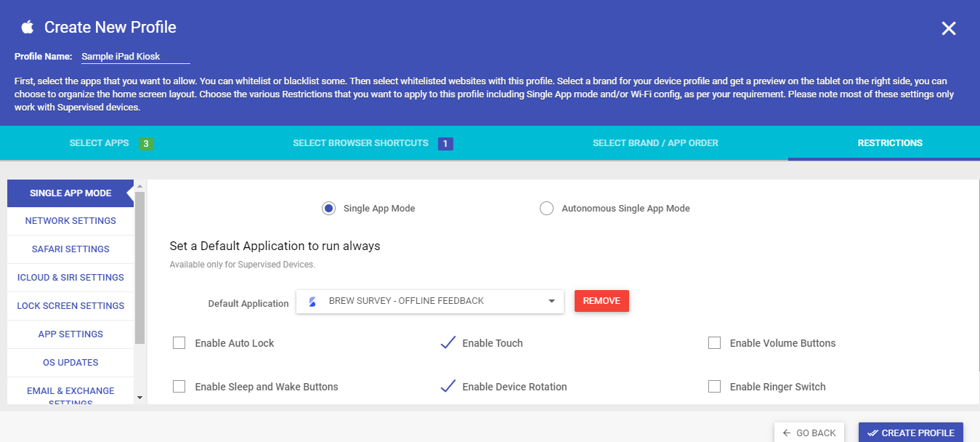Remove the default application
Screen dimensions: 980x442
602,301
